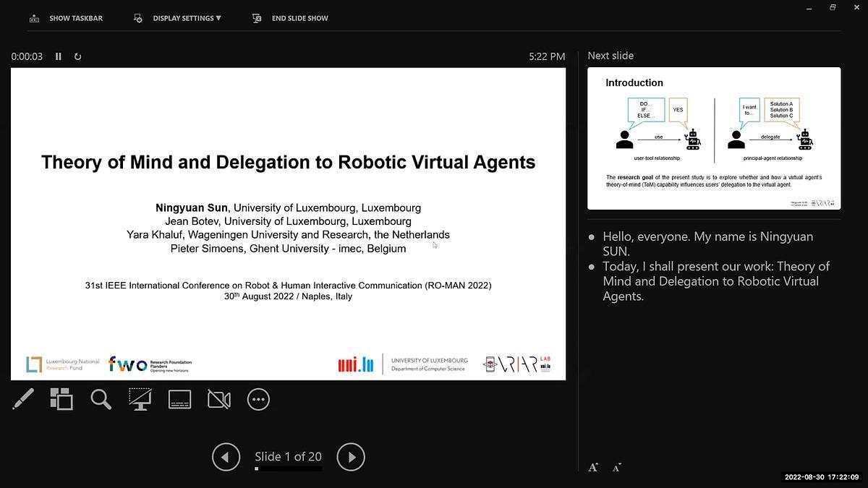Restore down the presenter view window
Screen dimensions: 868x488
click(833, 7)
